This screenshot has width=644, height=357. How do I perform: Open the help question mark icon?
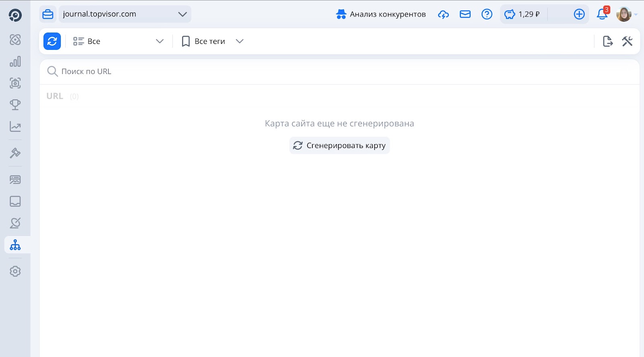[x=487, y=14]
